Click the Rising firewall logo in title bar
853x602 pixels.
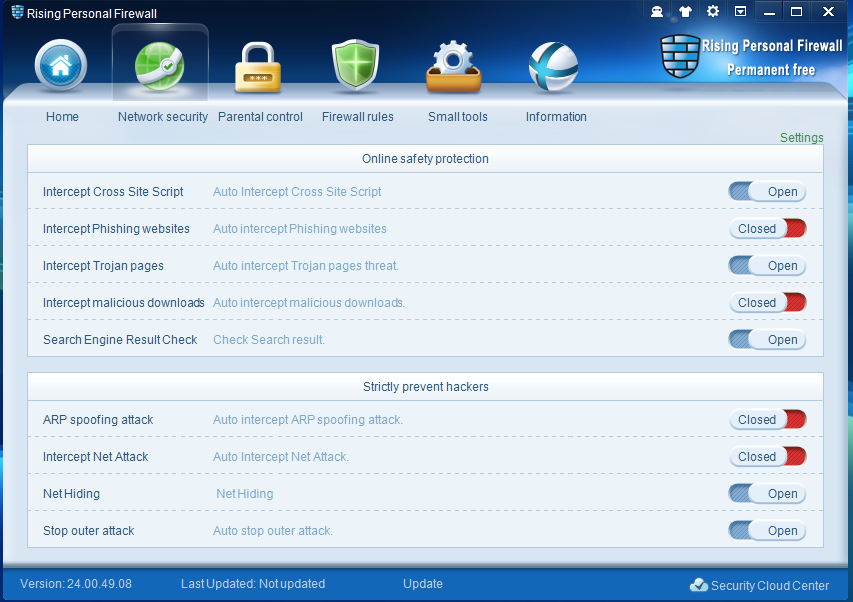tap(17, 12)
